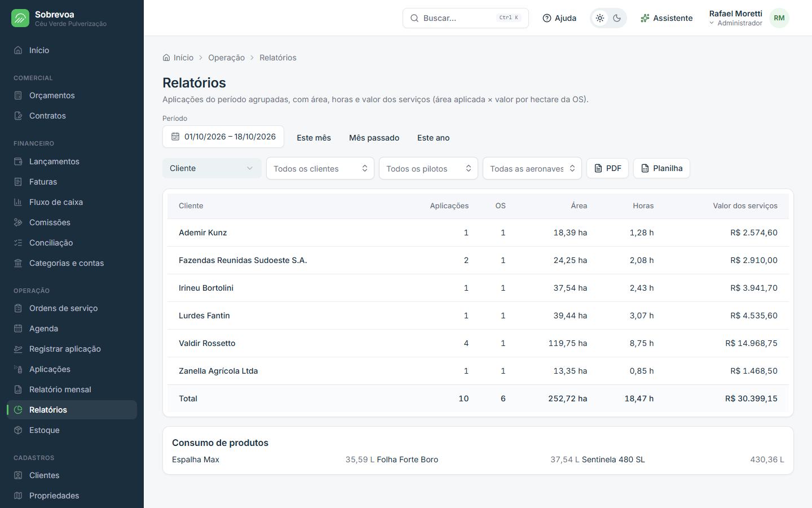Open Clientes in sidebar menu
The width and height of the screenshot is (812, 508).
[x=72, y=475]
